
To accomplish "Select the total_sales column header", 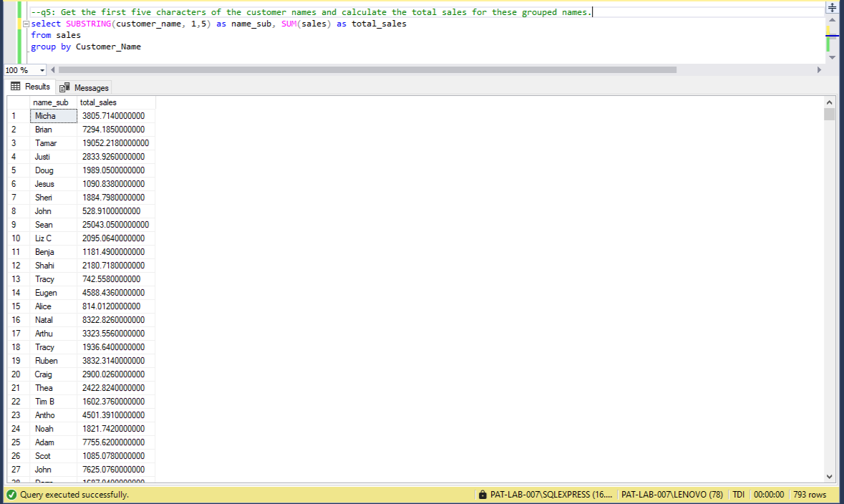I will click(x=116, y=102).
